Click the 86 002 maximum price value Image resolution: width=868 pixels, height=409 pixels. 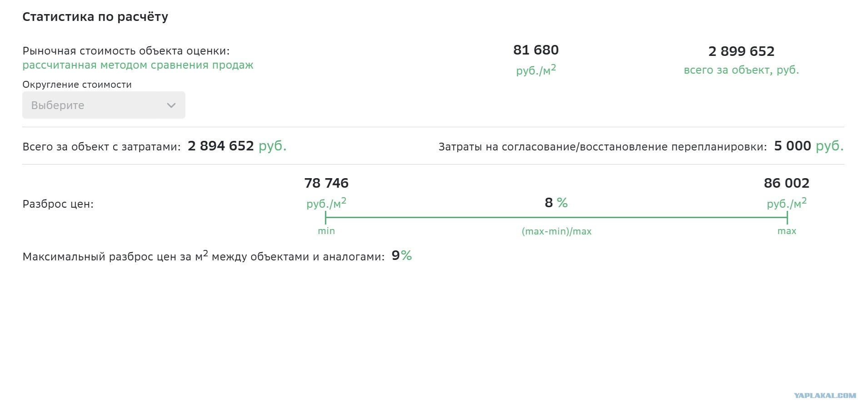click(x=787, y=183)
